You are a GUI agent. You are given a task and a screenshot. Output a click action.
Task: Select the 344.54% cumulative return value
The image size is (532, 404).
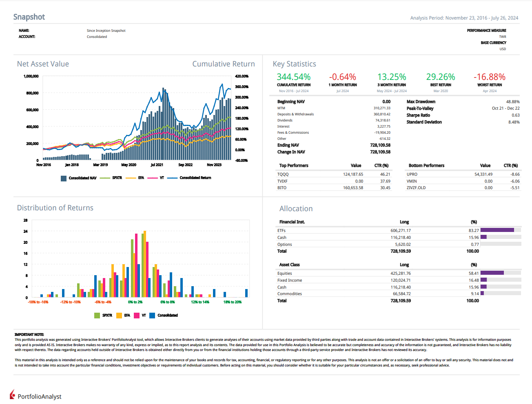pyautogui.click(x=293, y=77)
